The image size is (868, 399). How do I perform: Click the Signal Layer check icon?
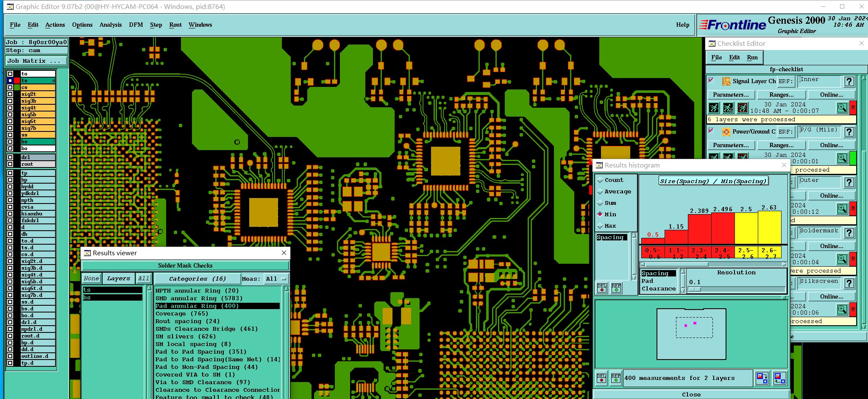coord(726,81)
